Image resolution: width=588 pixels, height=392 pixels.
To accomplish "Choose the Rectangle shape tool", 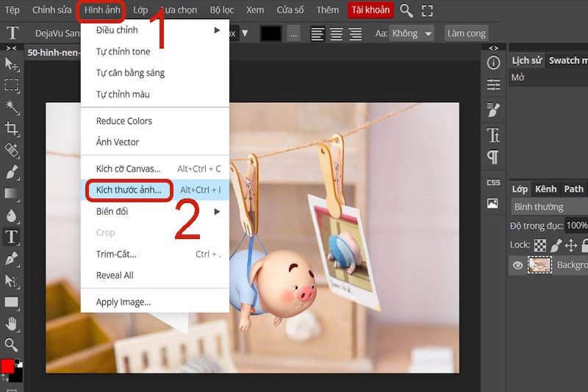I will point(11,302).
